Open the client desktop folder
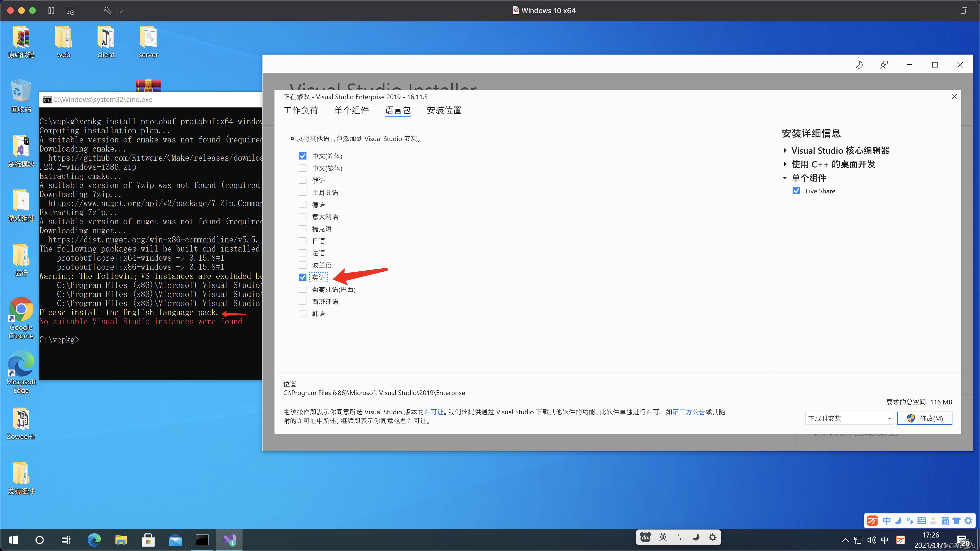Screen dimensions: 980x551 pos(106,42)
